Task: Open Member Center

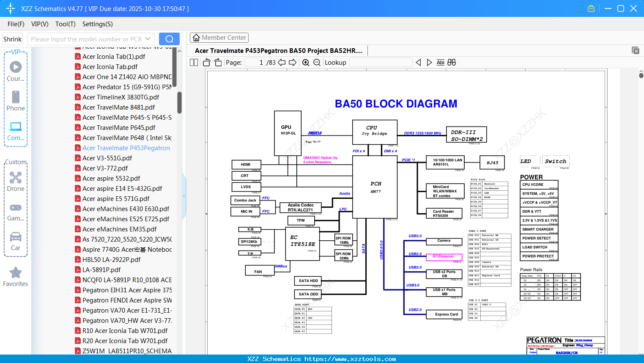Action: (x=219, y=38)
